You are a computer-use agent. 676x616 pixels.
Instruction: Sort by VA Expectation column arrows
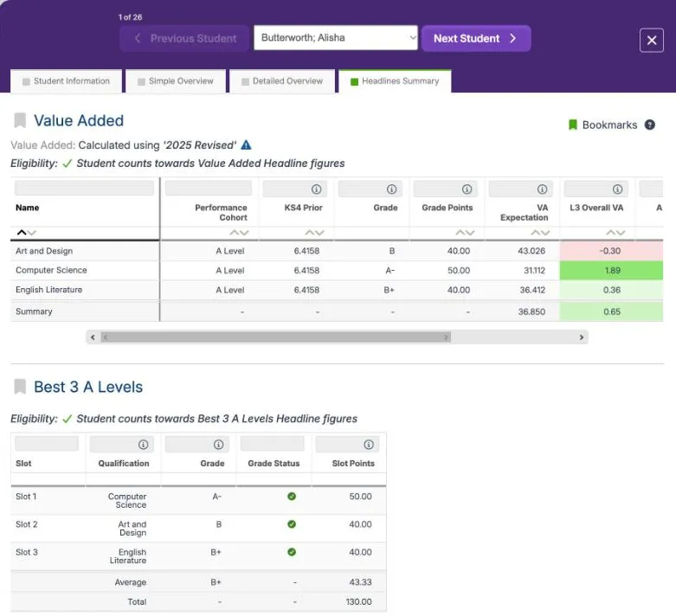[x=540, y=233]
